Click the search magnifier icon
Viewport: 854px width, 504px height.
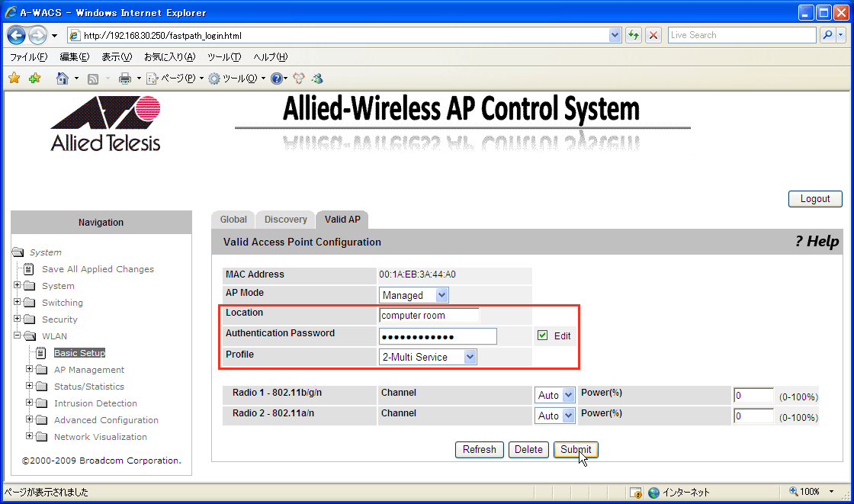pos(827,35)
